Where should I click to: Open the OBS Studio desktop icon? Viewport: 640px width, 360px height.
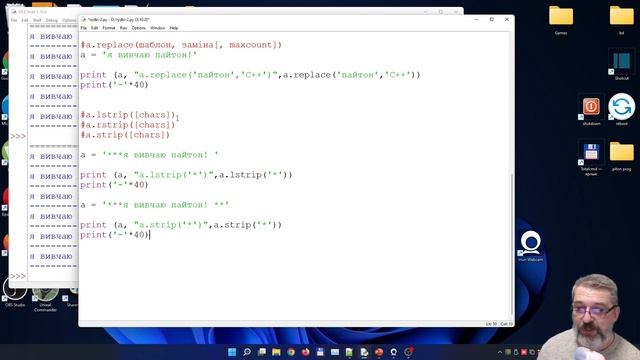15,292
